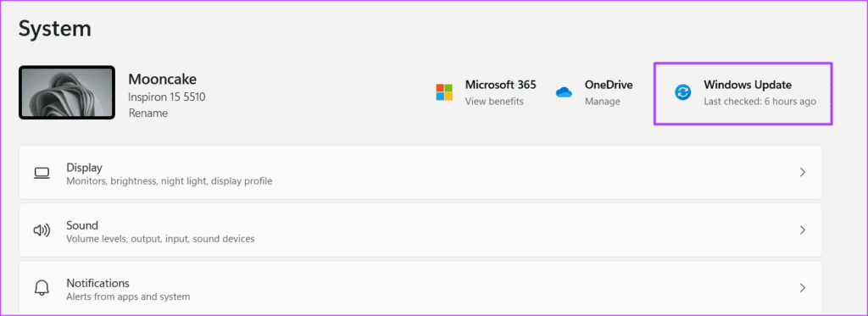Expand the Notifications settings chevron

click(802, 288)
